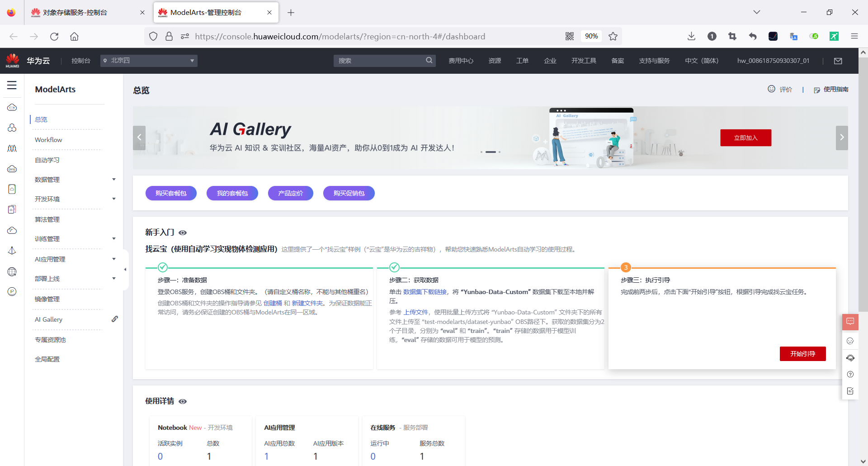Image resolution: width=868 pixels, height=466 pixels.
Task: Open 全局配置 in the sidebar
Action: 47,359
